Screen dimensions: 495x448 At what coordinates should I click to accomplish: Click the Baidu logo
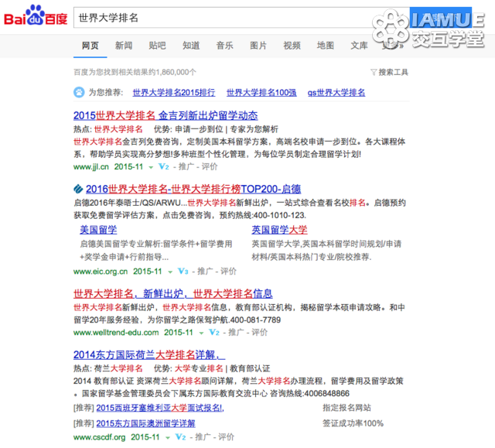(36, 15)
